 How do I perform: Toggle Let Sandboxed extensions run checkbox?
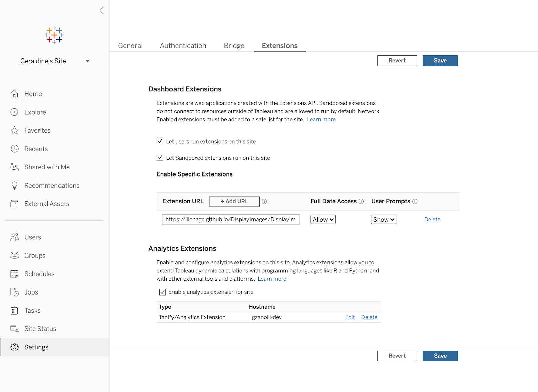click(x=160, y=158)
